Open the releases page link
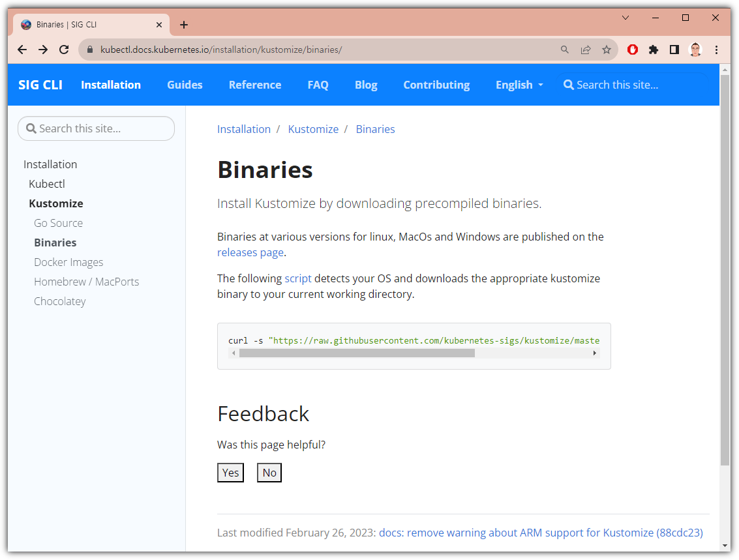The width and height of the screenshot is (739, 560). (x=250, y=252)
